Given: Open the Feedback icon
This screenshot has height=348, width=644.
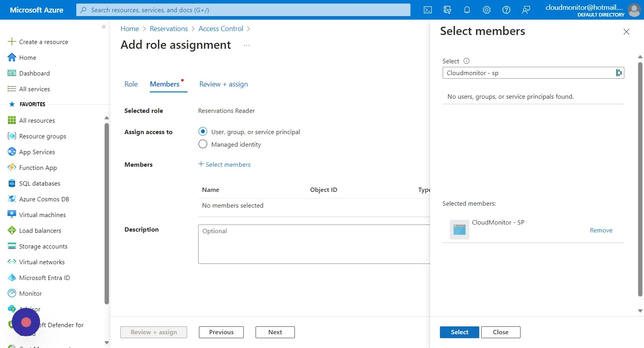Looking at the screenshot, I should click(x=526, y=10).
